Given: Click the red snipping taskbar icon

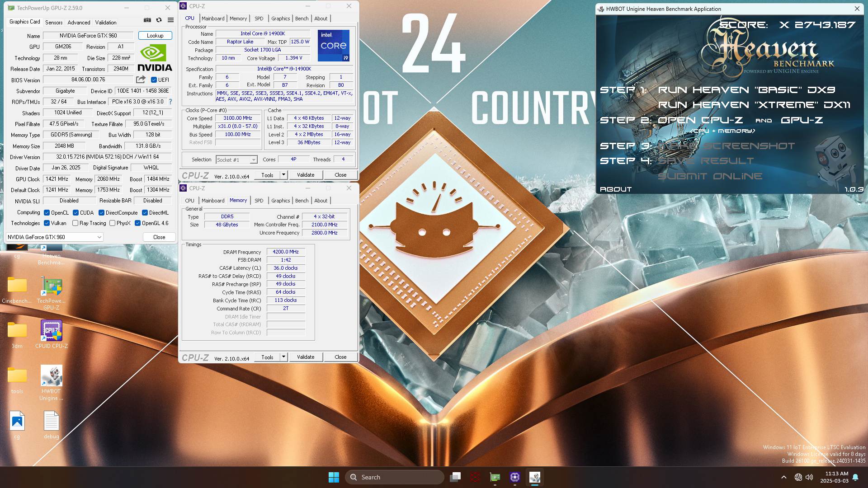Looking at the screenshot, I should pos(475,477).
